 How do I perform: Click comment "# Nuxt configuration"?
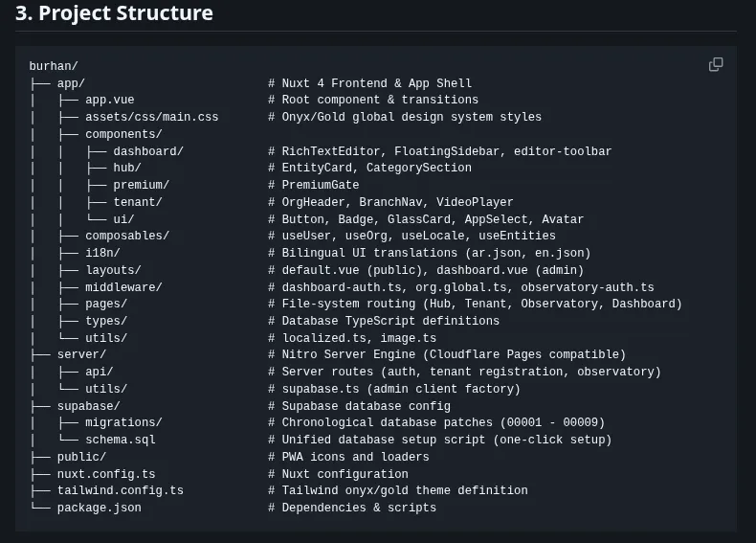click(x=338, y=474)
